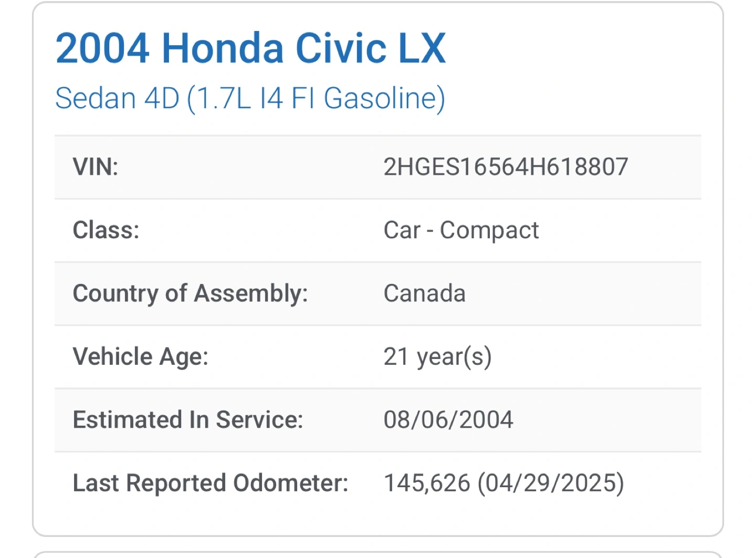Click the Vehicle Age label
The width and height of the screenshot is (756, 558).
pos(140,356)
